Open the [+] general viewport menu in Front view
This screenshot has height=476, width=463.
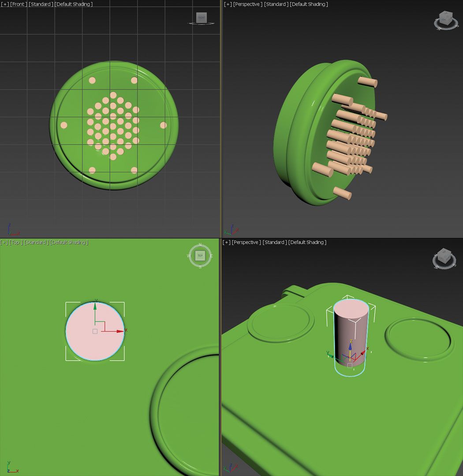4,4
